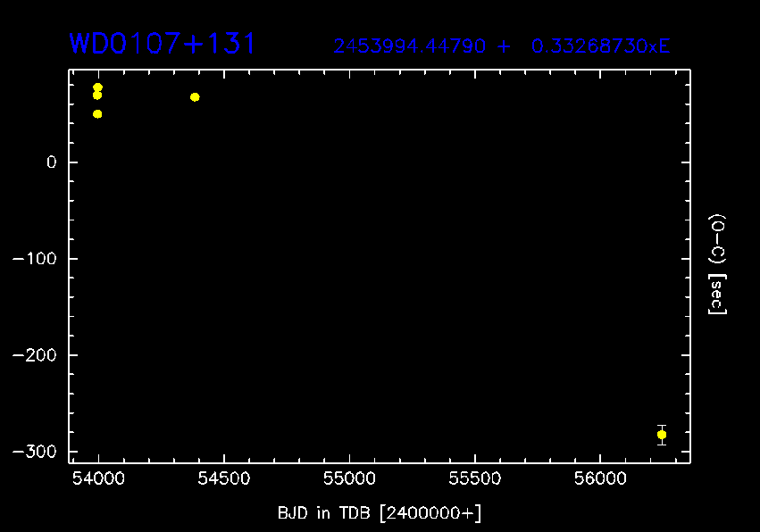Screen dimensions: 760x532
Task: Click the 0 y-axis tick label
Action: coord(52,162)
